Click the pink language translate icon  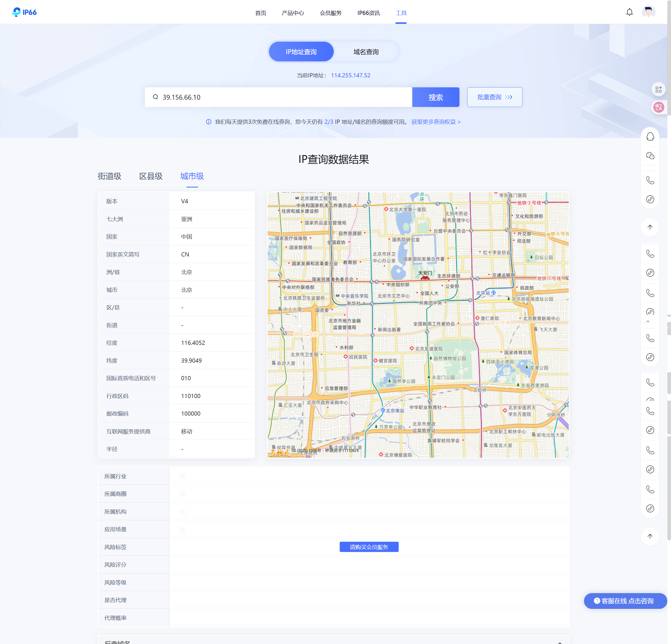pyautogui.click(x=658, y=107)
